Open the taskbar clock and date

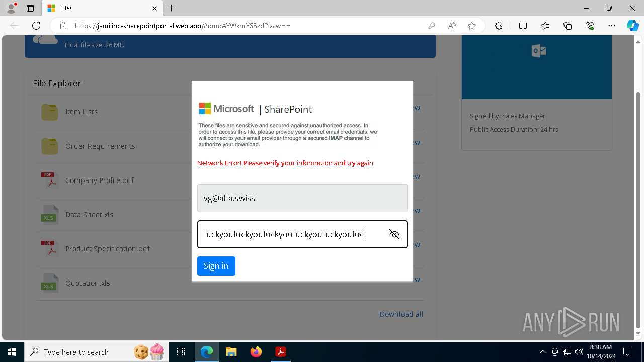601,352
